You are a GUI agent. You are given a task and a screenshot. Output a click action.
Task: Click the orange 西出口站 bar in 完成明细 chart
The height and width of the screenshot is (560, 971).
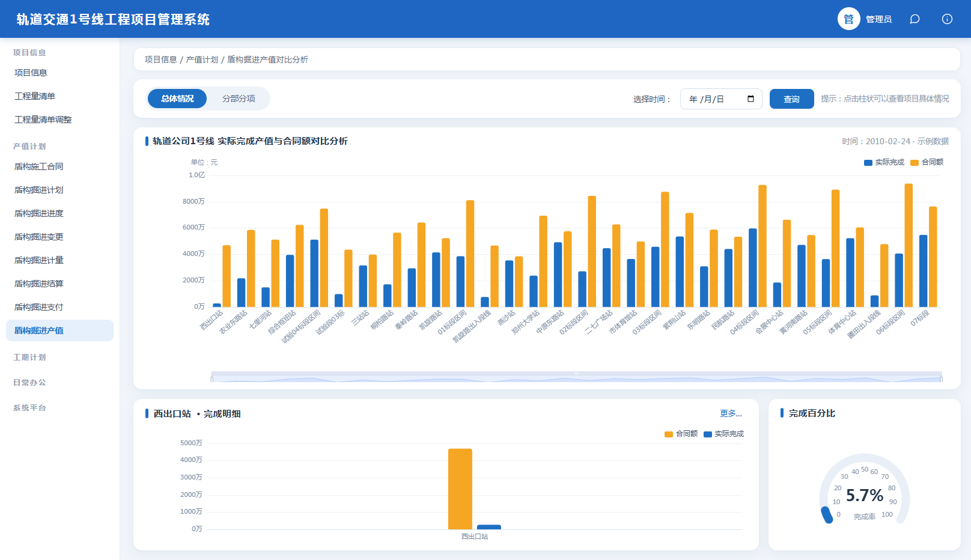460,489
